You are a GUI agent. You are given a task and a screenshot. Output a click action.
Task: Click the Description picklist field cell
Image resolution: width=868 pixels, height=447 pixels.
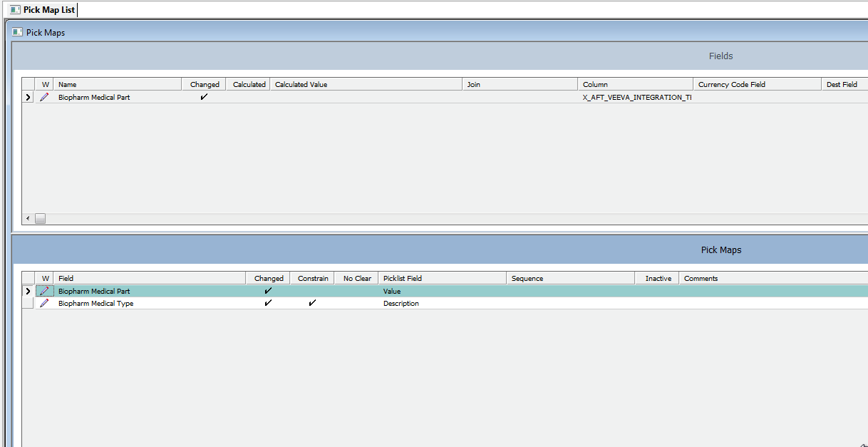(443, 303)
